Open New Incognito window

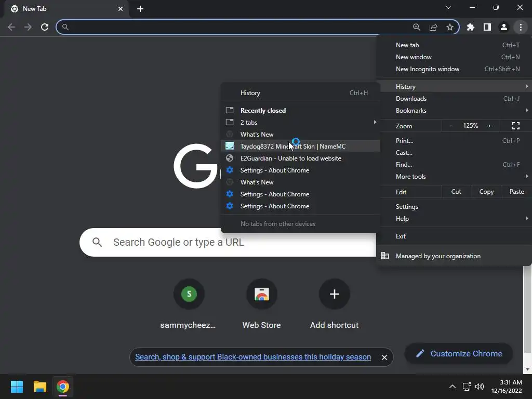(x=454, y=69)
